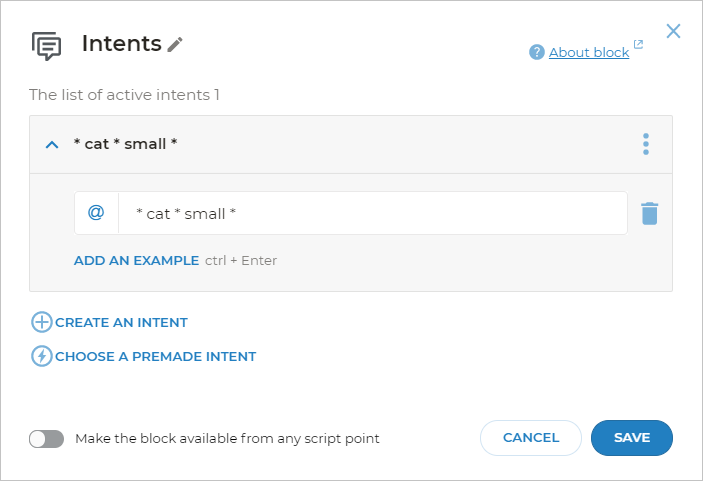This screenshot has height=481, width=703.
Task: Click the CREATE AN INTENT text
Action: coord(121,322)
